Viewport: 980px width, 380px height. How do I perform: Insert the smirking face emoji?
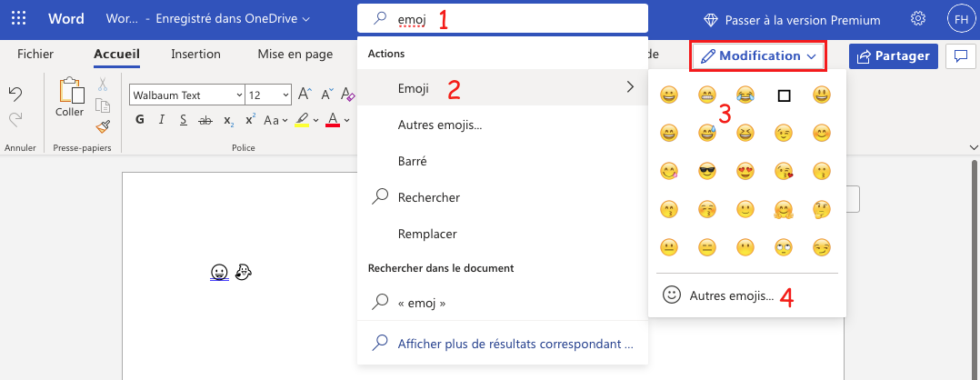tap(821, 247)
